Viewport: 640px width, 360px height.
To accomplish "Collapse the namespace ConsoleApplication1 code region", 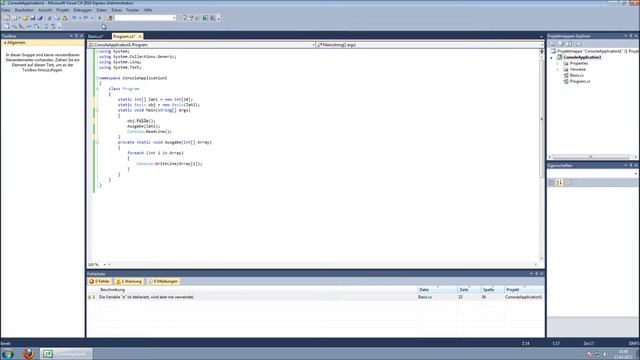I will [x=98, y=78].
